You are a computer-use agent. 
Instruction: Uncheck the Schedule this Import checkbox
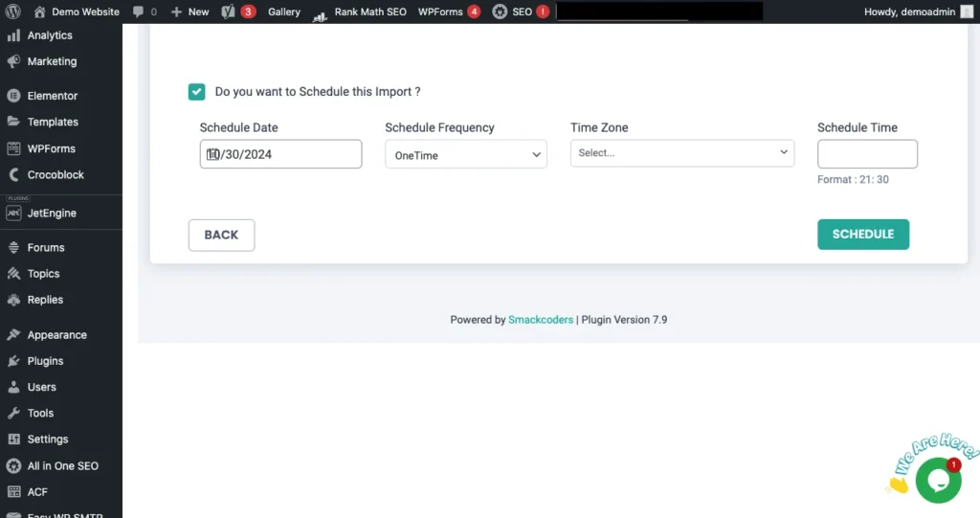(x=196, y=92)
